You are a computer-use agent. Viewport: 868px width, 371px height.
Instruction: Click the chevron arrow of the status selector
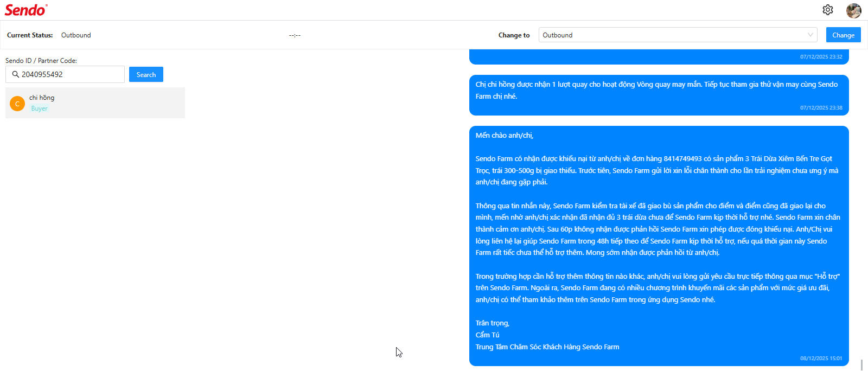[810, 35]
